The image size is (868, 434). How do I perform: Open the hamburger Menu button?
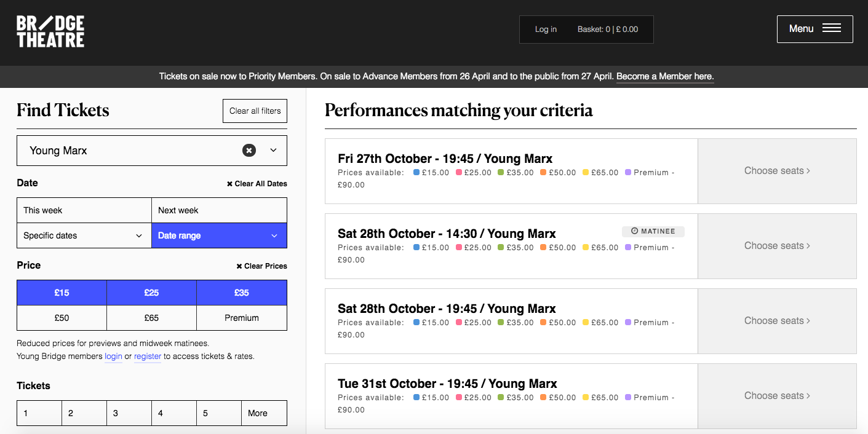[814, 29]
